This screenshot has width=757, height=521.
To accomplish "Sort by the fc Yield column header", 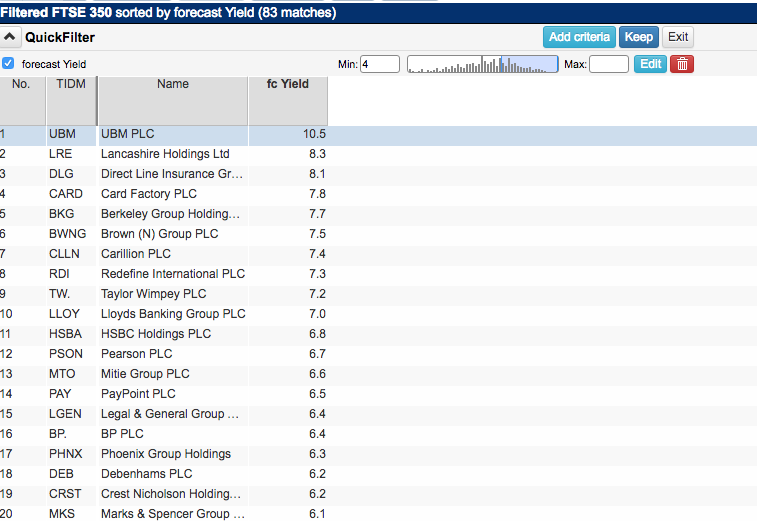I will coord(288,100).
